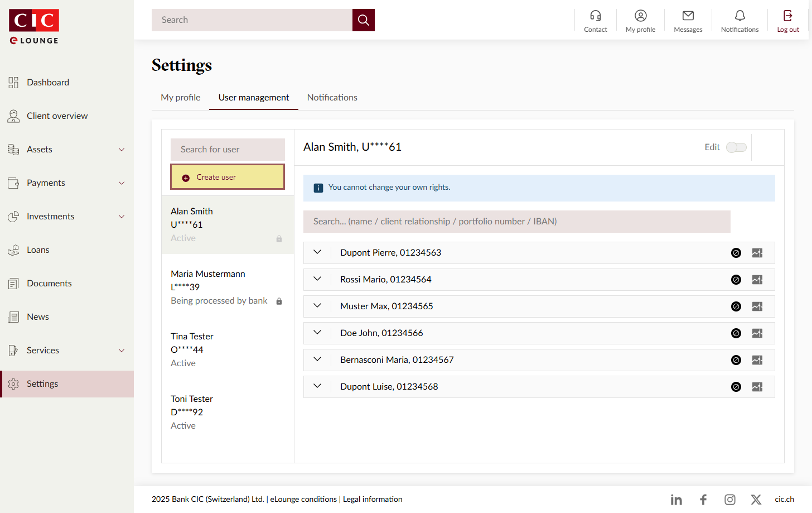The image size is (812, 513).
Task: Expand the Dupont Pierre row
Action: tap(317, 252)
